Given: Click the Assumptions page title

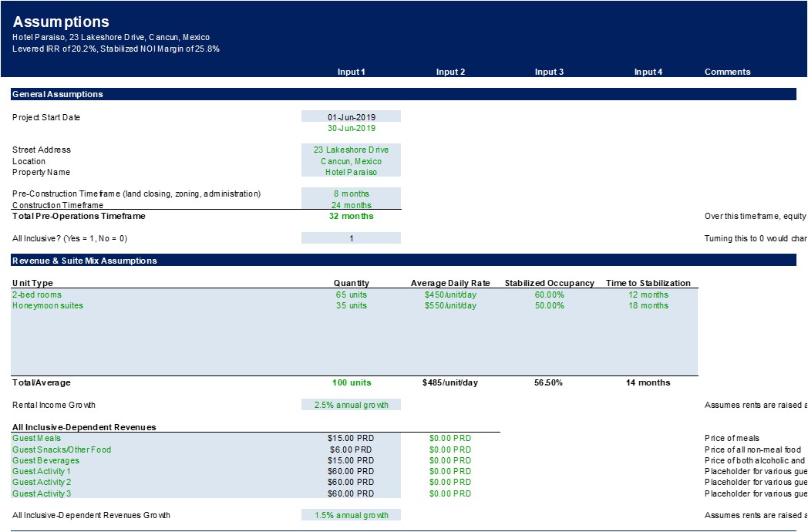Looking at the screenshot, I should (x=61, y=22).
